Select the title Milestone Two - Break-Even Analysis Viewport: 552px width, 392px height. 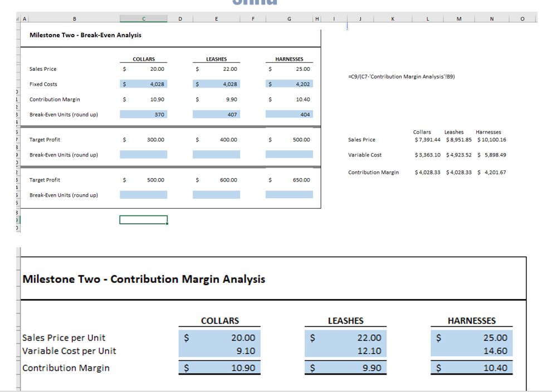84,35
